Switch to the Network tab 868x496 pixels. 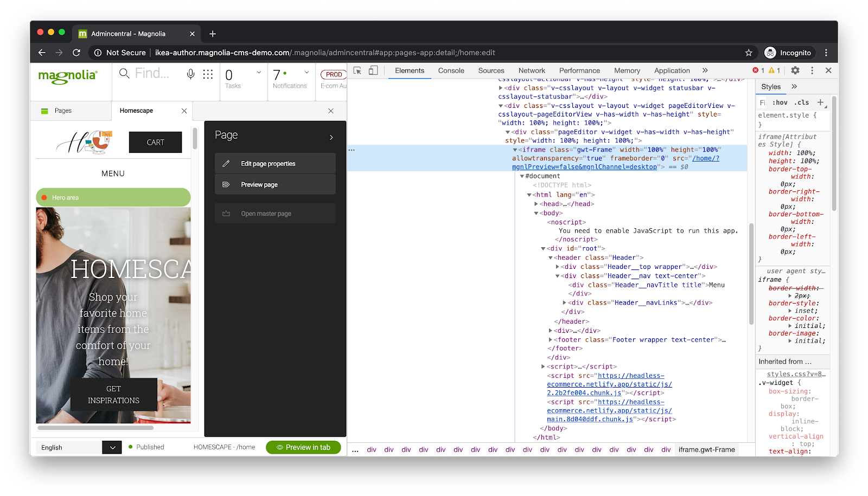click(x=532, y=70)
